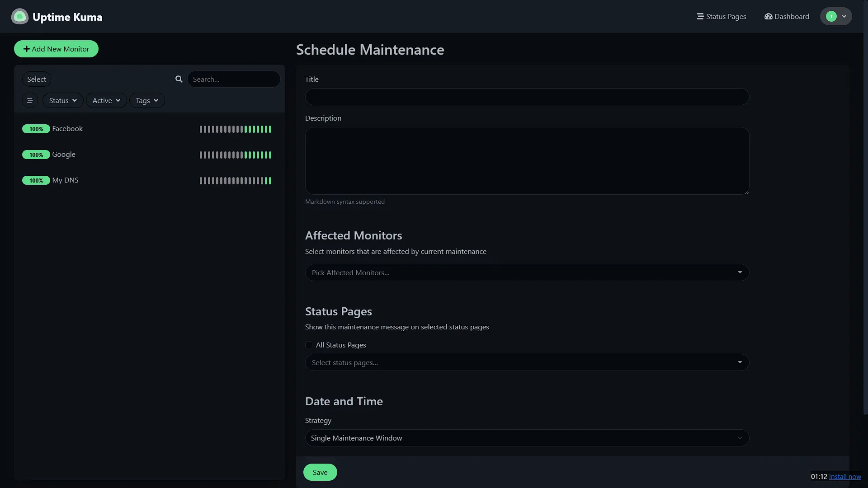Open the Facebook monitor
The width and height of the screenshot is (868, 488).
pyautogui.click(x=149, y=129)
